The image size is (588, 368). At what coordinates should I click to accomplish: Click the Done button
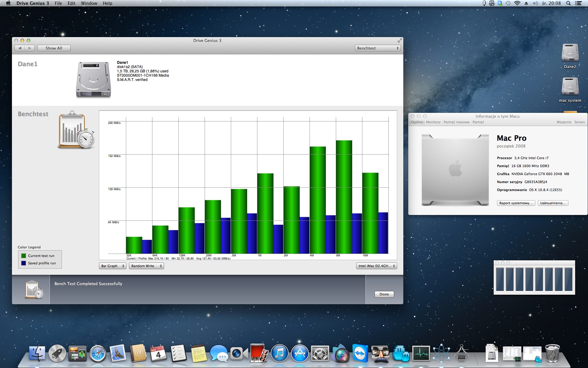tap(384, 294)
